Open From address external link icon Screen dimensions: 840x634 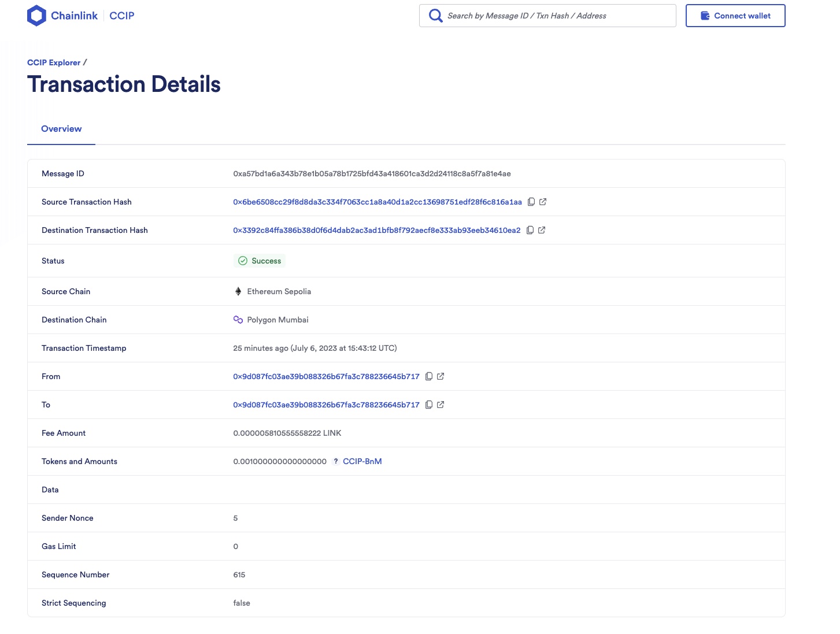[x=441, y=376]
